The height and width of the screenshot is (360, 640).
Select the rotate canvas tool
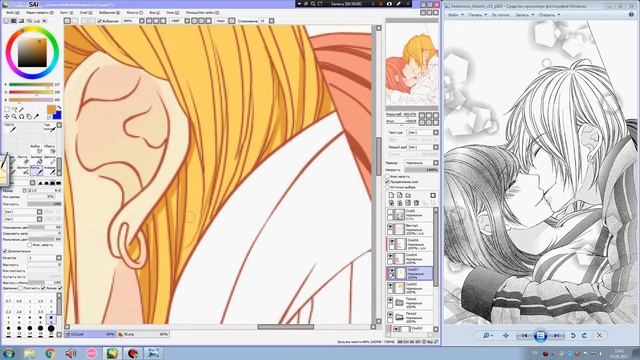coord(22,117)
